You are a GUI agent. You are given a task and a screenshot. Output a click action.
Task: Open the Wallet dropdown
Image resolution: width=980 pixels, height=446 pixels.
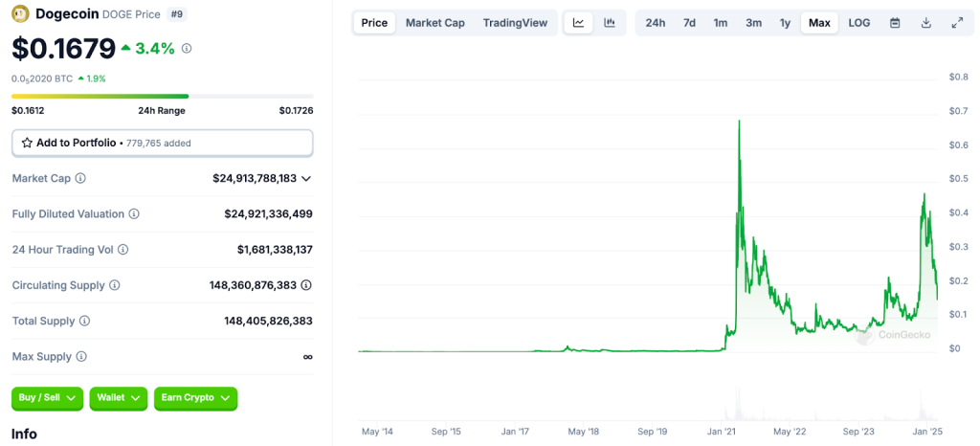[119, 398]
